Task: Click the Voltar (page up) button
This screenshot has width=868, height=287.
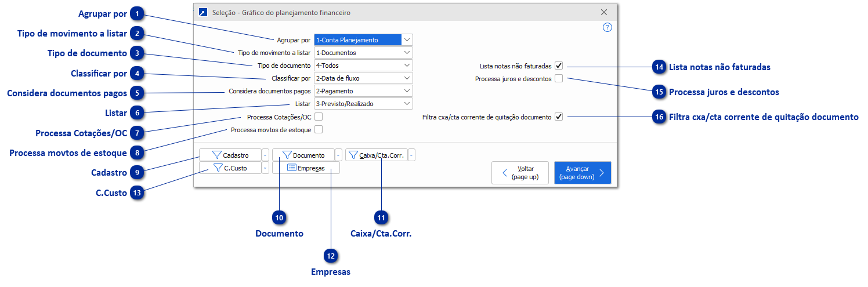Action: point(520,173)
